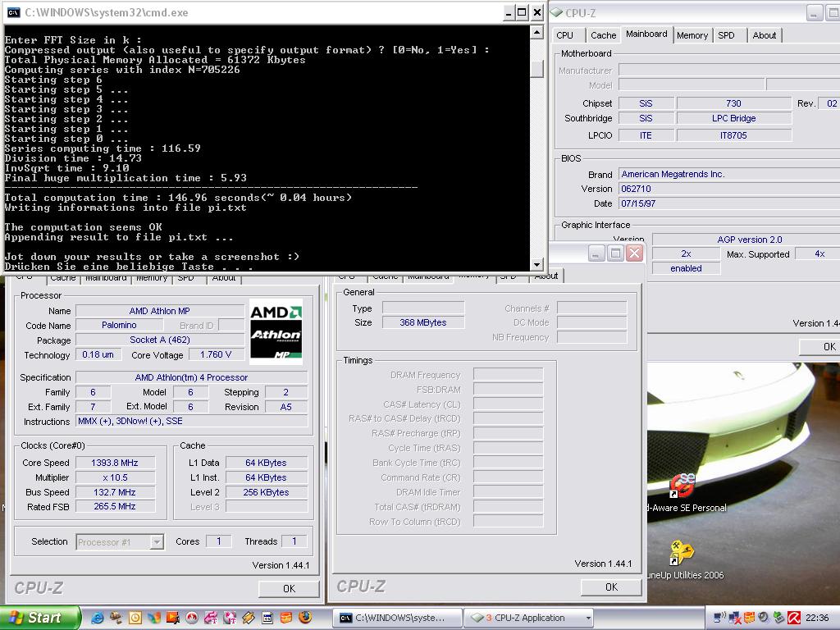Open the Avira red umbrella tray icon
The width and height of the screenshot is (840, 630).
coord(794,618)
